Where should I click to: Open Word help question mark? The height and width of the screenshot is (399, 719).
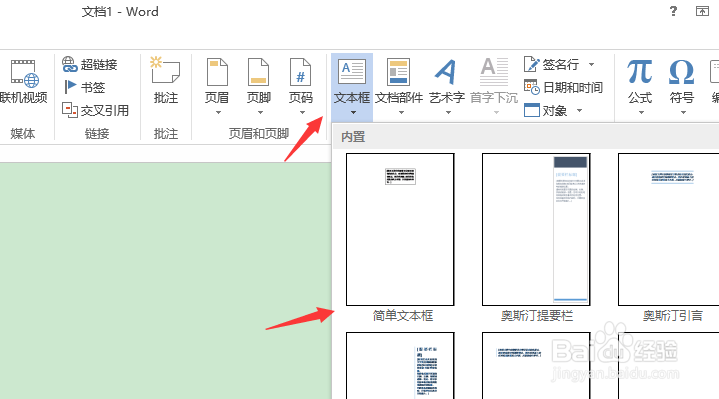coord(673,11)
